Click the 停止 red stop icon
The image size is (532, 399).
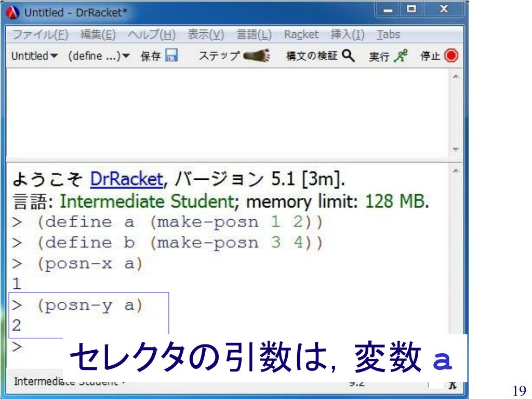click(451, 56)
